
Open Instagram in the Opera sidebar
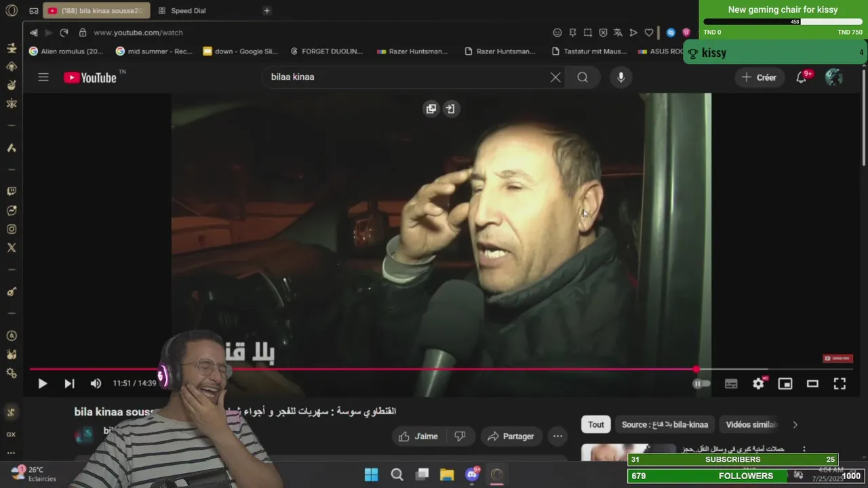(x=11, y=229)
